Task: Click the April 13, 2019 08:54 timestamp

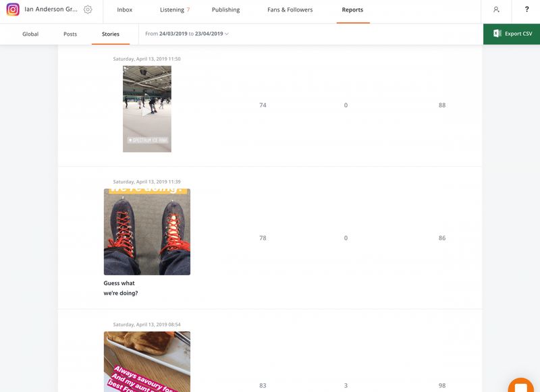Action: pyautogui.click(x=146, y=325)
